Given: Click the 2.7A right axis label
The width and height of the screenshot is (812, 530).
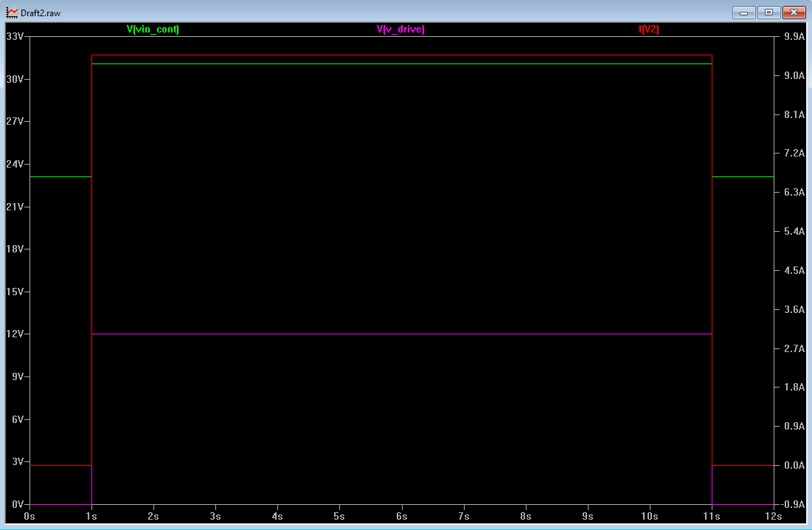Looking at the screenshot, I should [794, 348].
